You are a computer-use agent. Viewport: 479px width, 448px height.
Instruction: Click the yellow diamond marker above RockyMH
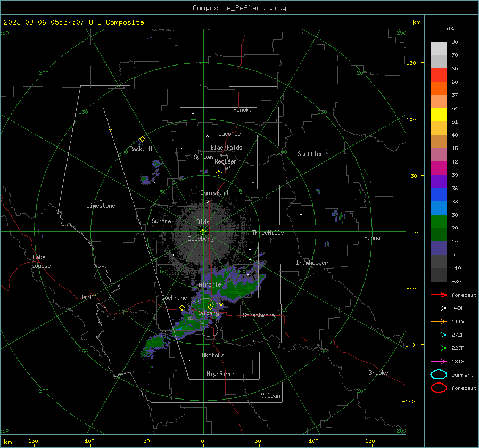142,139
